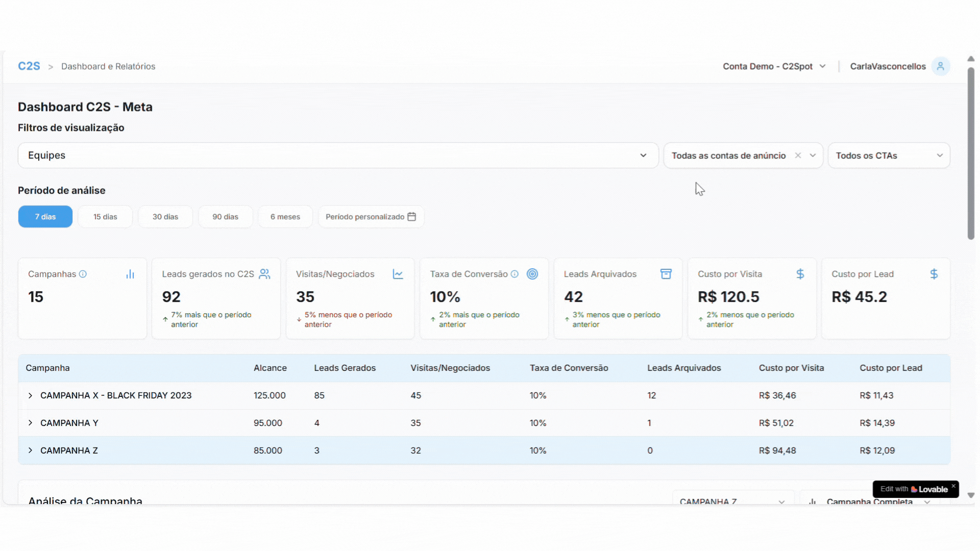Viewport: 980px width, 551px height.
Task: Click the user avatar icon next to CarlaVasconcellos
Action: [x=940, y=66]
